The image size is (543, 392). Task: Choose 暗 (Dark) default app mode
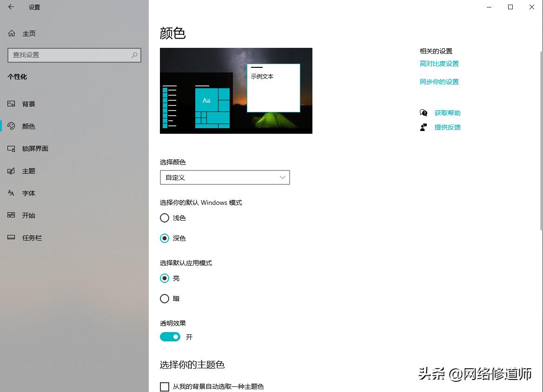165,298
